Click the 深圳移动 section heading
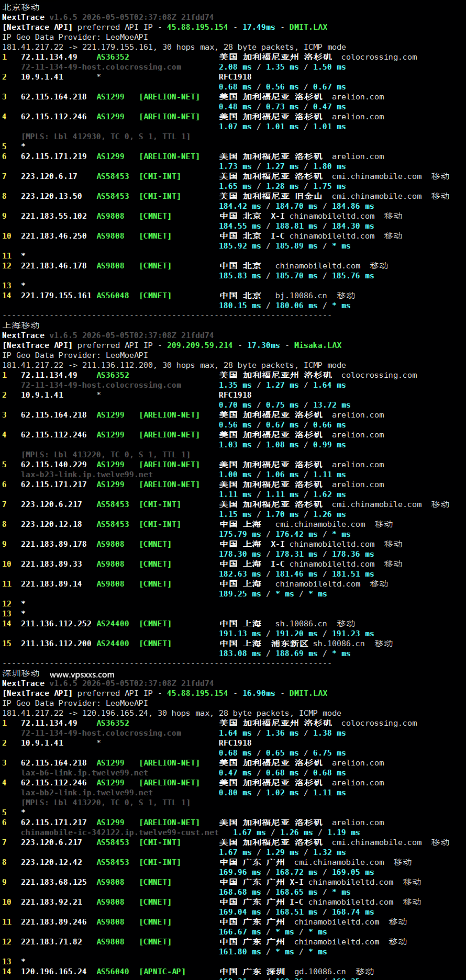466x980 pixels. coord(21,673)
